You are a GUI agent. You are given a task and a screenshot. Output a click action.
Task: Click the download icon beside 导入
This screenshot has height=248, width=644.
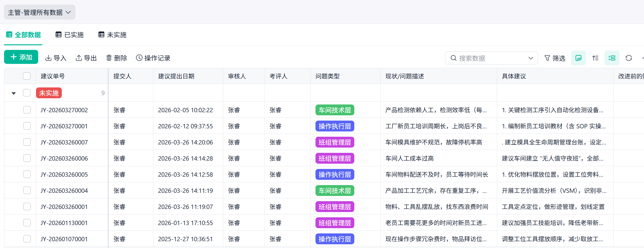(48, 58)
